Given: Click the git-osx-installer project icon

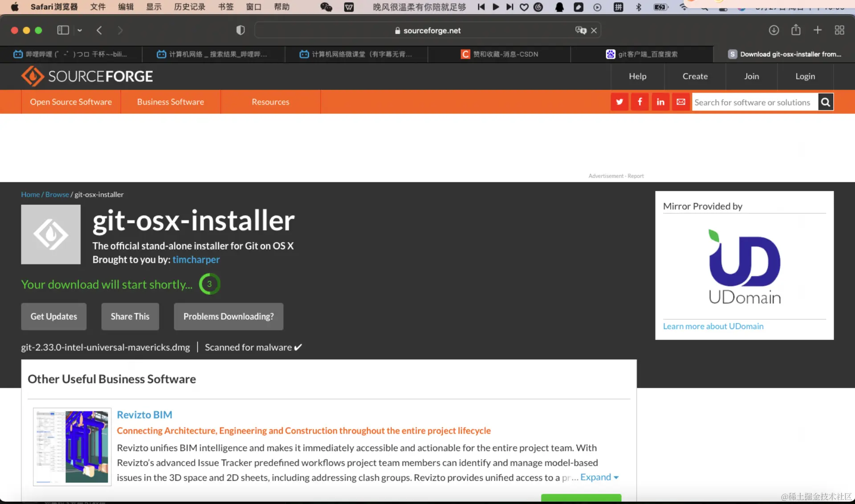Looking at the screenshot, I should [x=51, y=235].
